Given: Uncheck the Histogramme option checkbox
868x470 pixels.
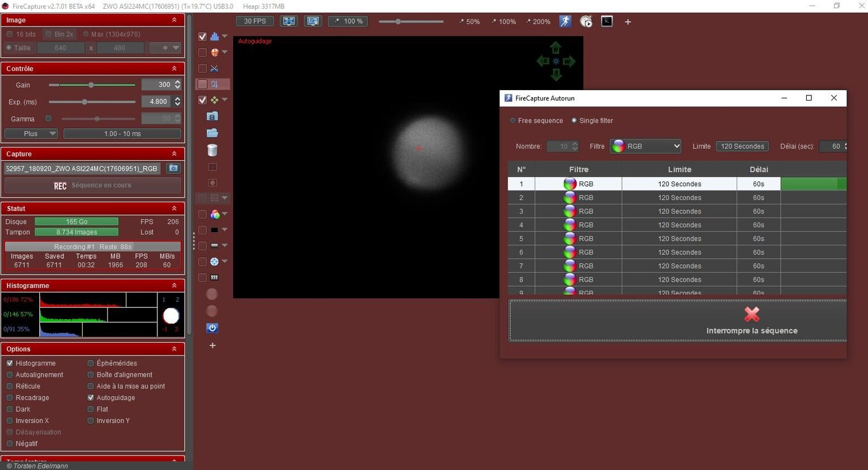Looking at the screenshot, I should [x=10, y=363].
